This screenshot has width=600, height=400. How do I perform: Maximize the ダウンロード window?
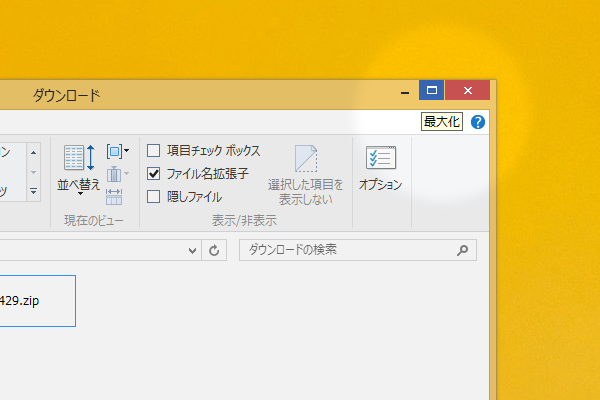pos(432,90)
